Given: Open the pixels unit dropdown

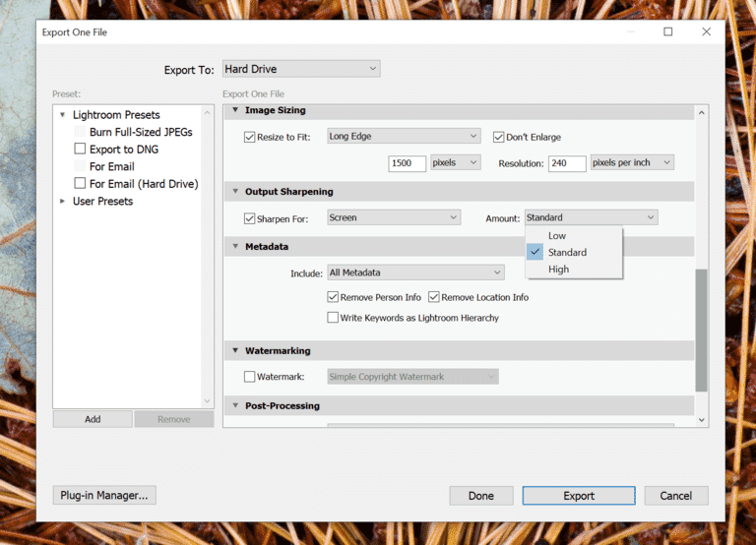Looking at the screenshot, I should (455, 163).
